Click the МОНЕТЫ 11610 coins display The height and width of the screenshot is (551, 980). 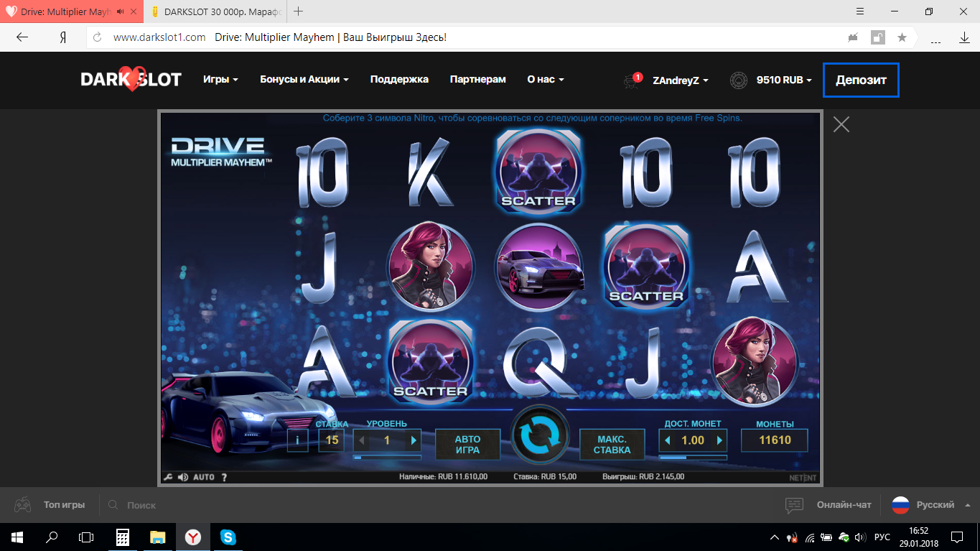775,440
